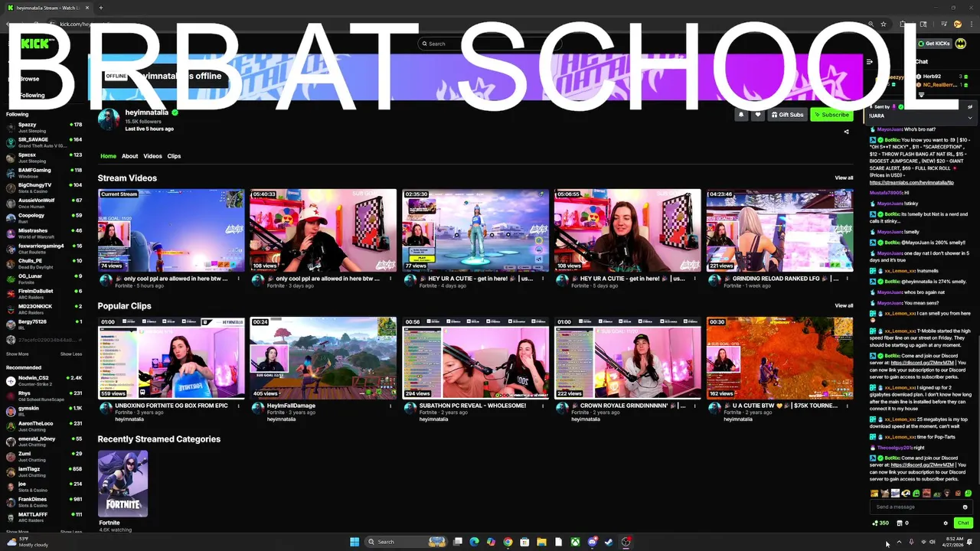
Task: Open Microsoft Store from taskbar
Action: pos(524,542)
